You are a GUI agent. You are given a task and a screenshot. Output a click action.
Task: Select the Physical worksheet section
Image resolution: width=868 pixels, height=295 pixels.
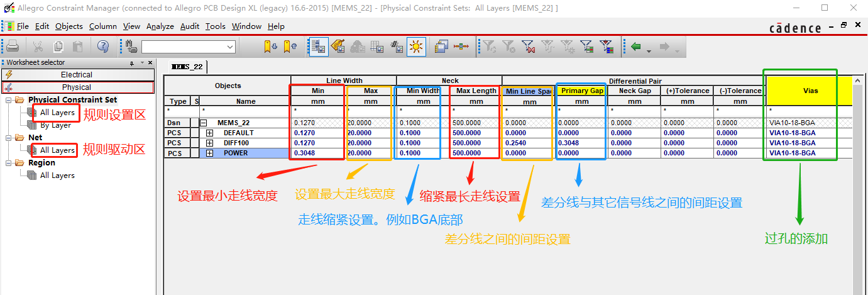point(77,87)
